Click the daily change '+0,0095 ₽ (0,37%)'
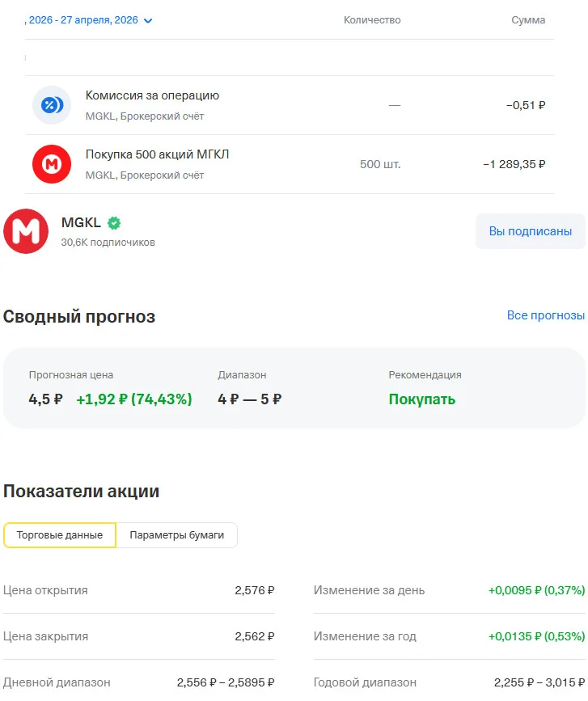 click(x=536, y=590)
